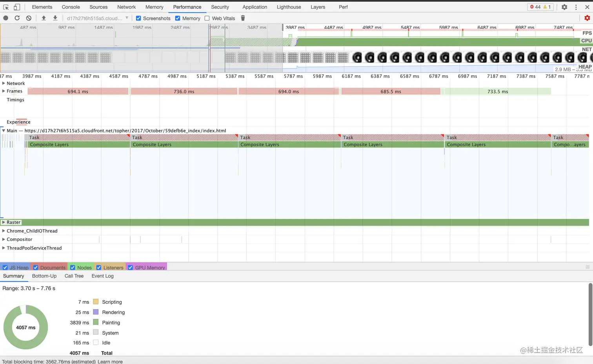Select the Bottom-Up tab
This screenshot has height=364, width=593.
(44, 276)
